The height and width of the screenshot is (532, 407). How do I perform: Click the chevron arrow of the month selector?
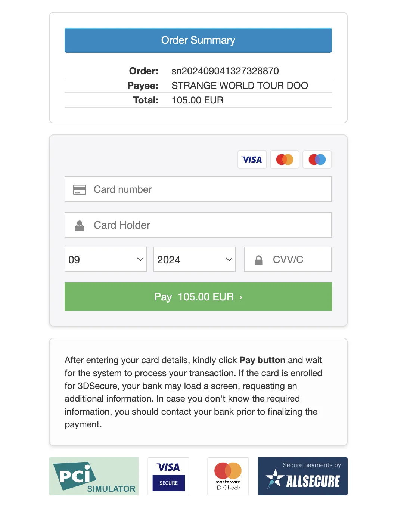tap(140, 259)
